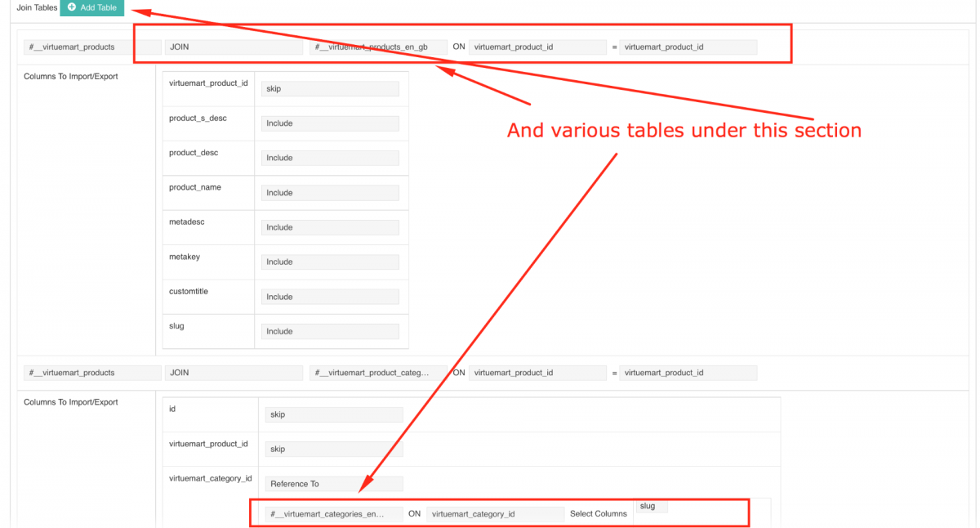
Task: Open the skip dropdown for id column
Action: (334, 414)
